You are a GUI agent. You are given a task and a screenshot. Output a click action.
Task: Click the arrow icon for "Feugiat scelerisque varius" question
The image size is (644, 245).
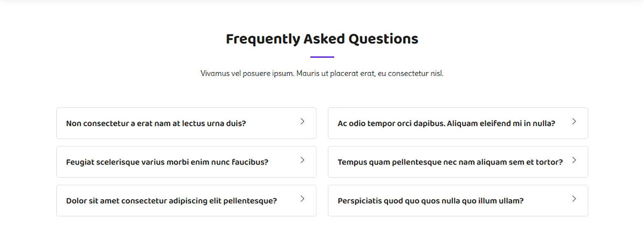[x=302, y=160]
